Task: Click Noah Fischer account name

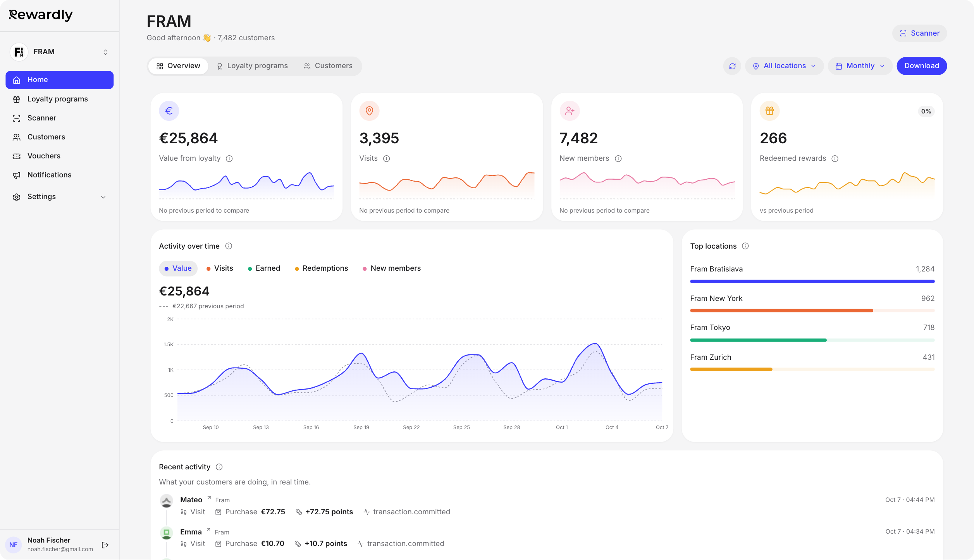Action: (49, 540)
